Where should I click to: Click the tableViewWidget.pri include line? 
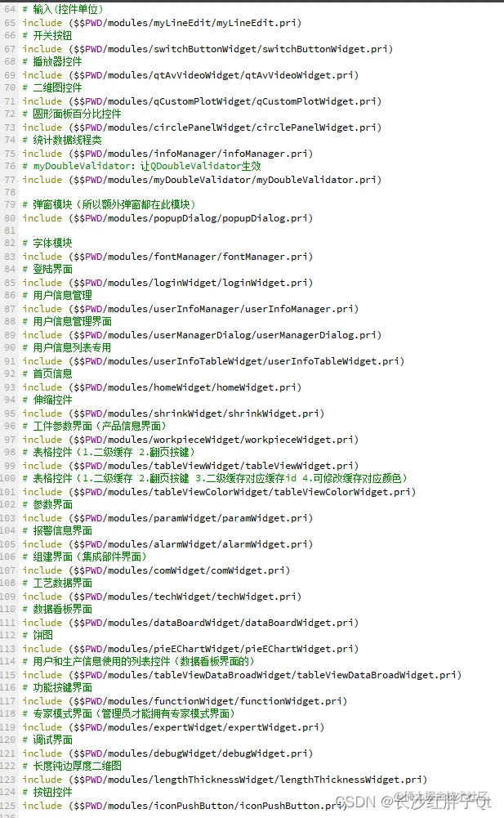[x=190, y=465]
